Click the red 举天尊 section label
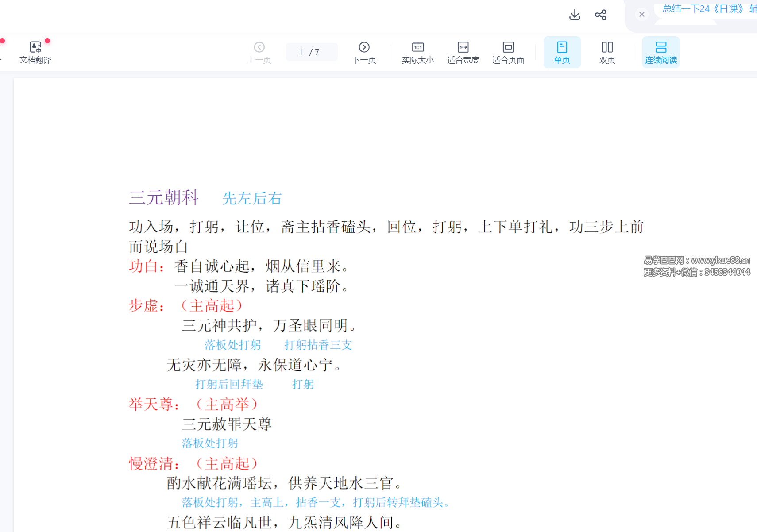 [154, 405]
